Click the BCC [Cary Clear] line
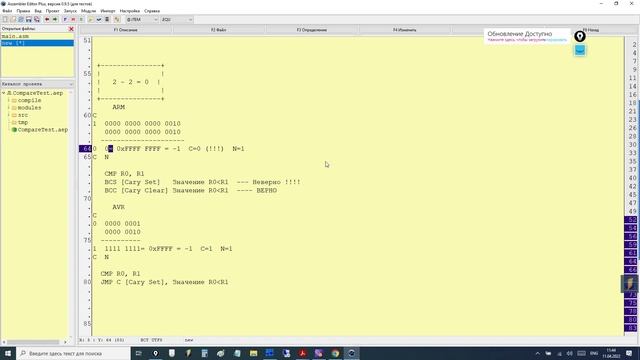Screen dimensions: 640x360 (x=191, y=191)
